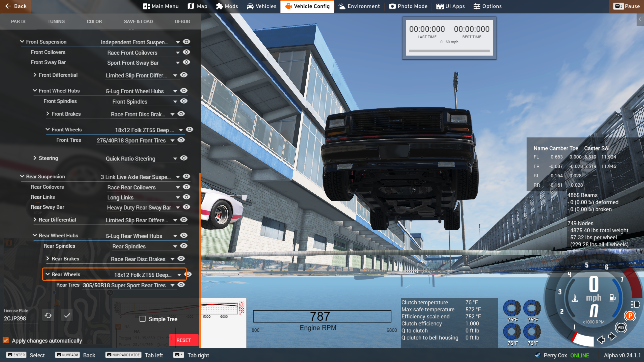The image size is (644, 362).
Task: Open the Options sliders menu
Action: [x=488, y=6]
